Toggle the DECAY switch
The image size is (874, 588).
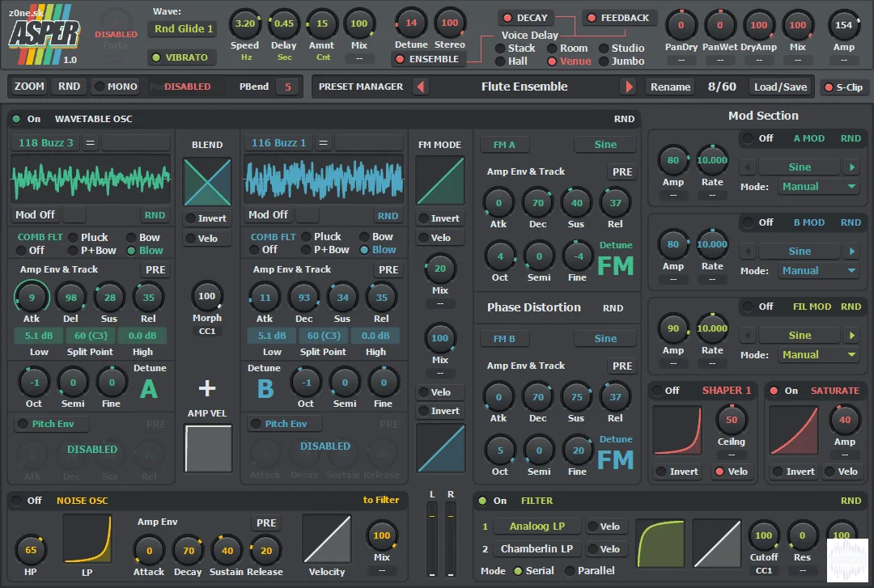(x=525, y=18)
